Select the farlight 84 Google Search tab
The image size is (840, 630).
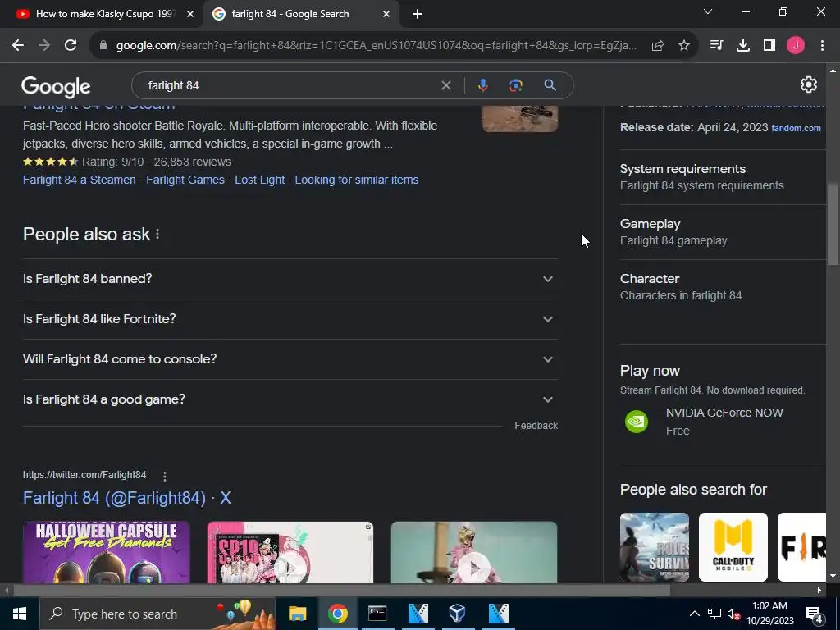tap(290, 14)
